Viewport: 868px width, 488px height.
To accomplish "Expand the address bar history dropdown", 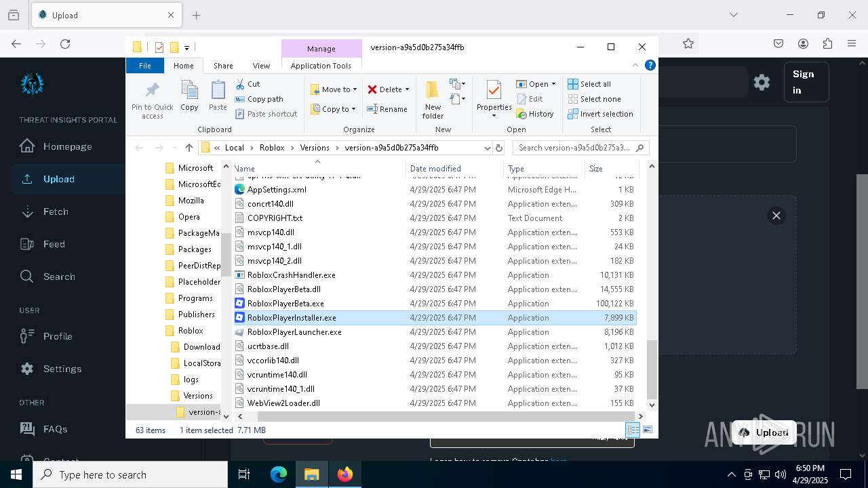I will (x=487, y=148).
